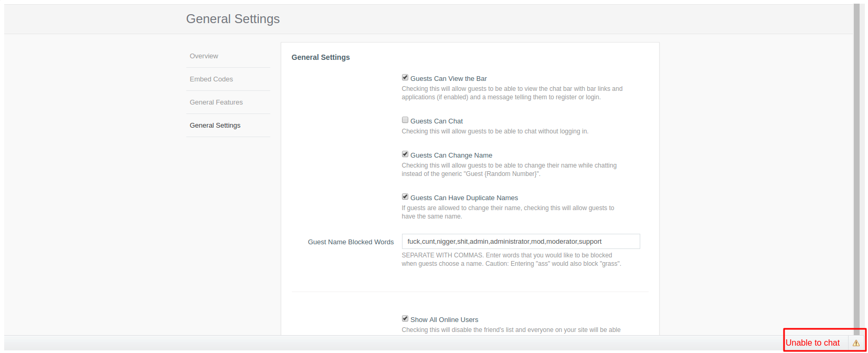Click the "Guests Can View the Bar" label

tap(449, 79)
